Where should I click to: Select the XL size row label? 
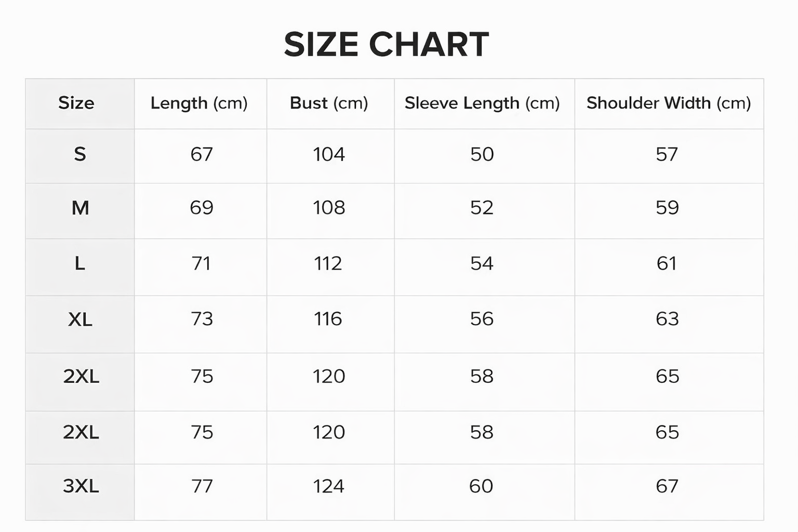point(80,319)
